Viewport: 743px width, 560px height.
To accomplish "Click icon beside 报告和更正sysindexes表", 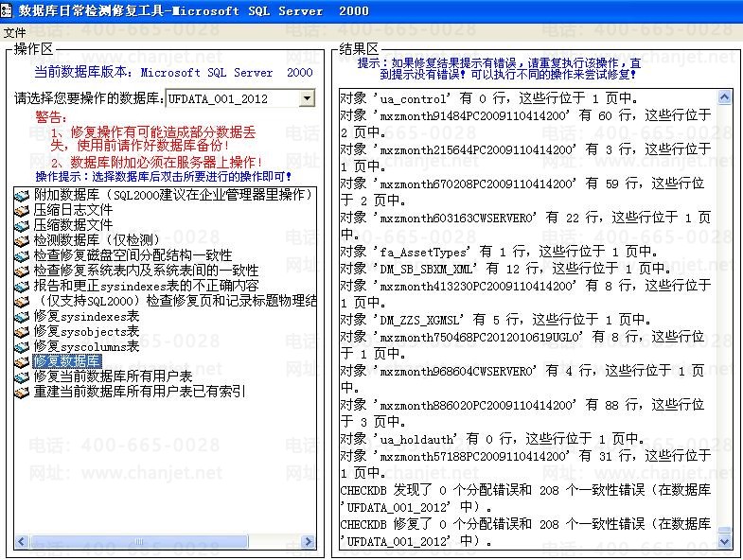I will tap(22, 287).
